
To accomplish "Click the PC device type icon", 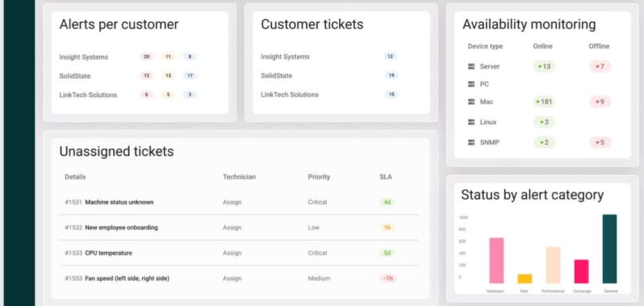I will click(x=472, y=84).
